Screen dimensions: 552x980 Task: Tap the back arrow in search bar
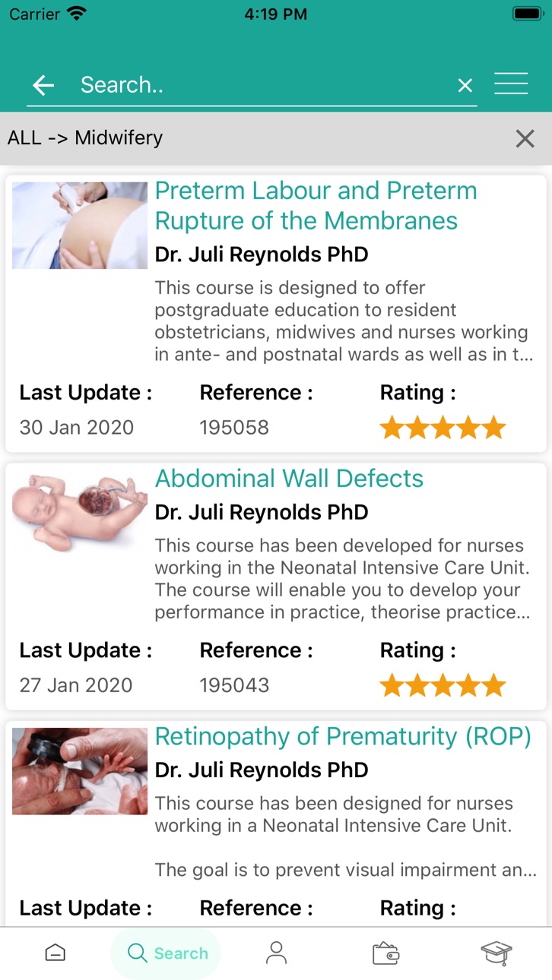[44, 85]
